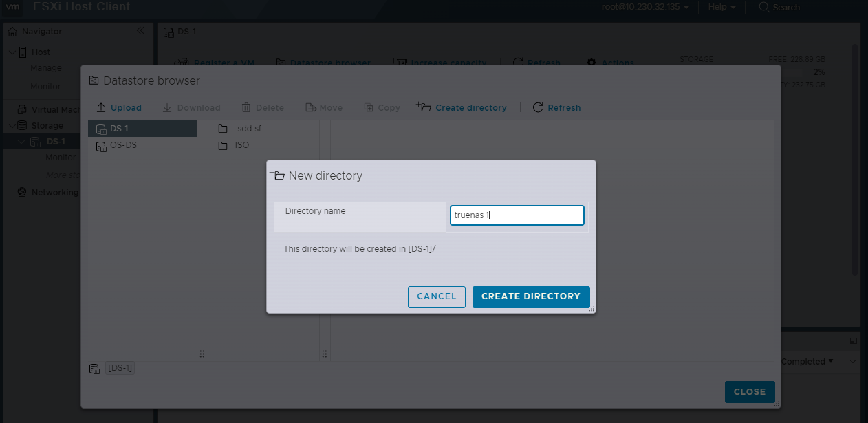Open the root@10.230.32.135 user dropdown
This screenshot has width=868, height=423.
[644, 7]
